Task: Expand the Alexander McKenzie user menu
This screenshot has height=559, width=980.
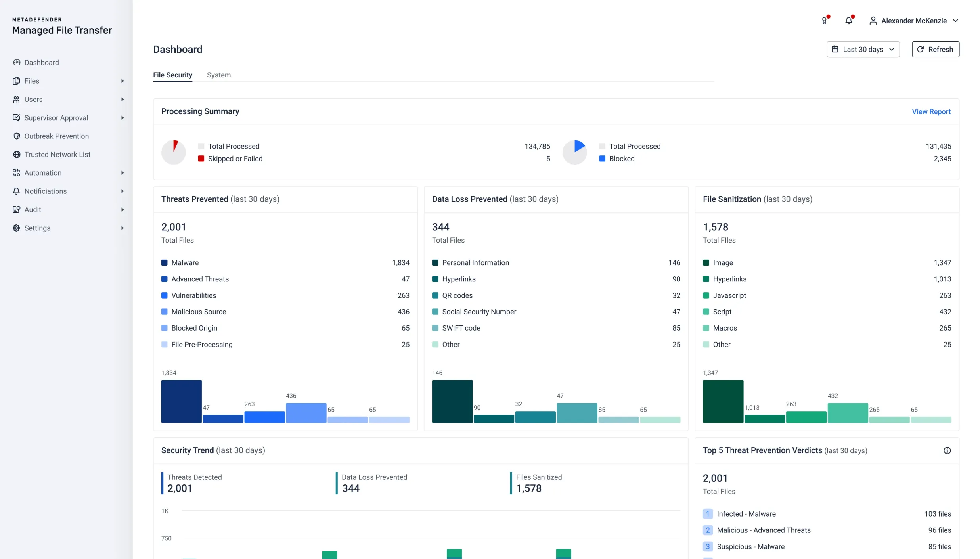Action: click(913, 21)
